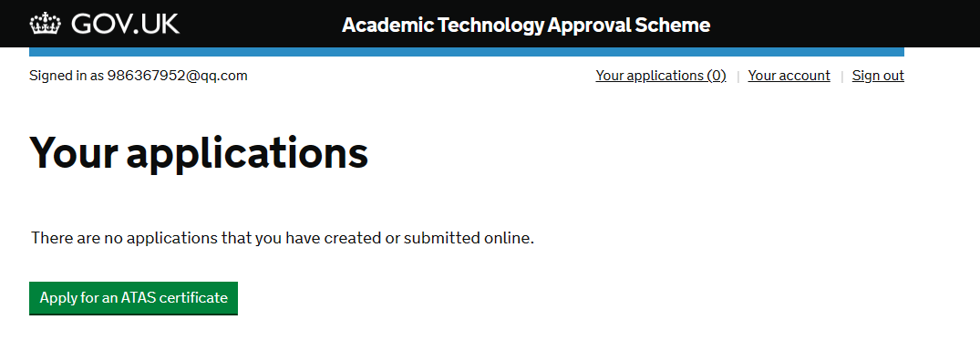Select the Academic Technology Approval Scheme header title
Image resolution: width=980 pixels, height=361 pixels.
point(526,25)
